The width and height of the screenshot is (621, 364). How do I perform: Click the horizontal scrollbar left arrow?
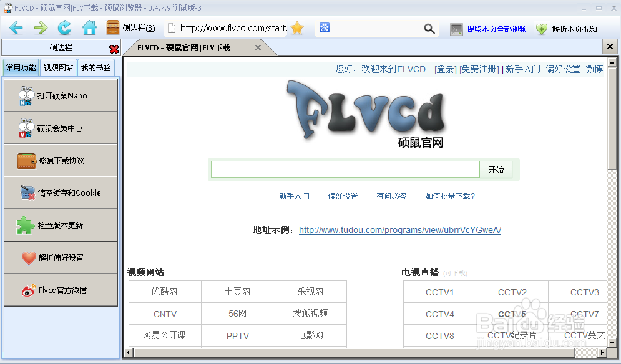[128, 352]
